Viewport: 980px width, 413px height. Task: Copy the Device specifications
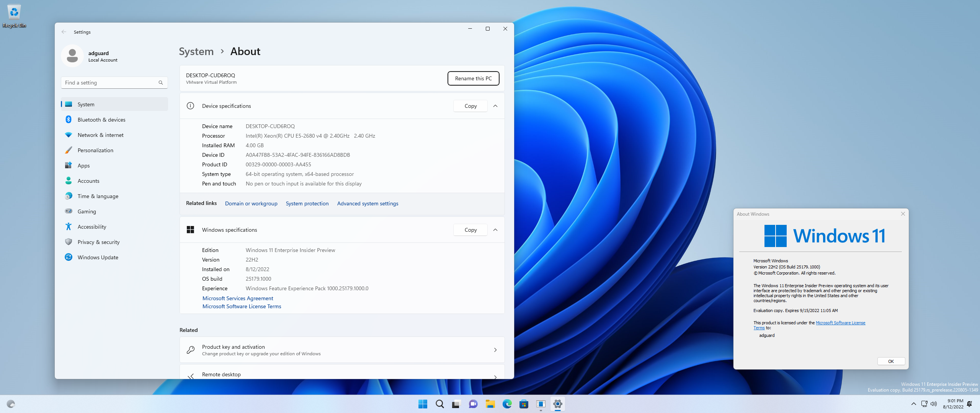[x=470, y=106]
